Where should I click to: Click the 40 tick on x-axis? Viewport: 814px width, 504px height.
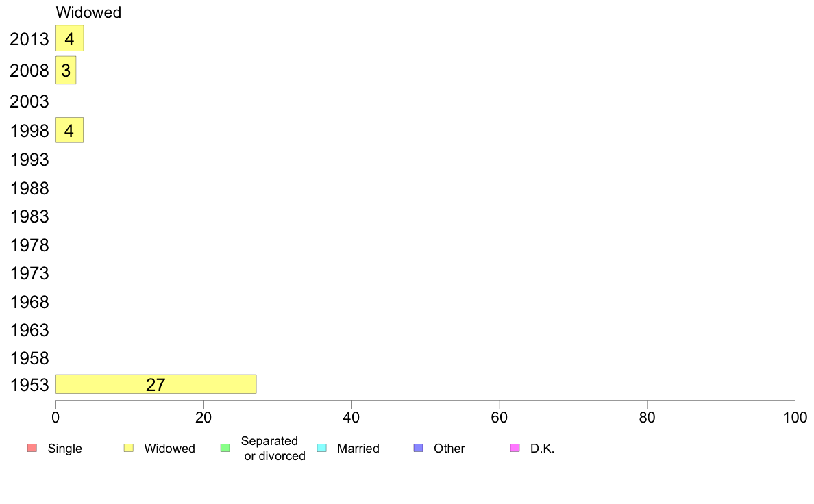351,417
